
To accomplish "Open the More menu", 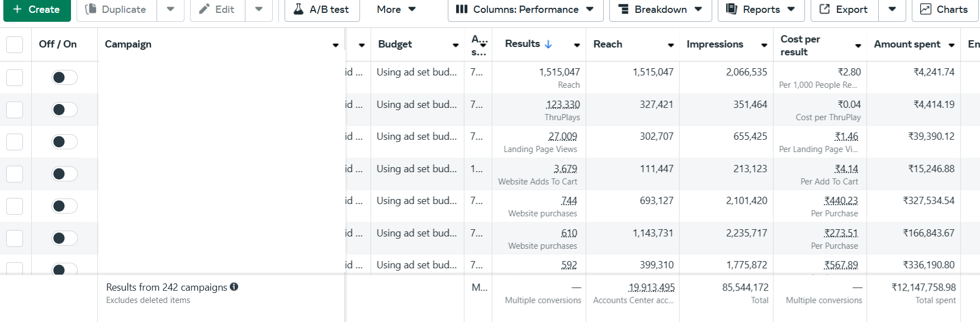I will (x=396, y=10).
